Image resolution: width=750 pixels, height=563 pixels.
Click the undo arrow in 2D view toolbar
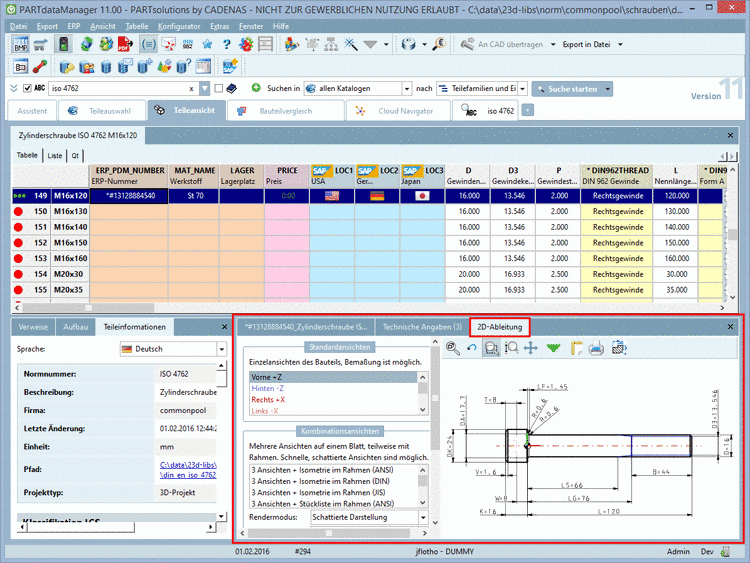(x=472, y=348)
